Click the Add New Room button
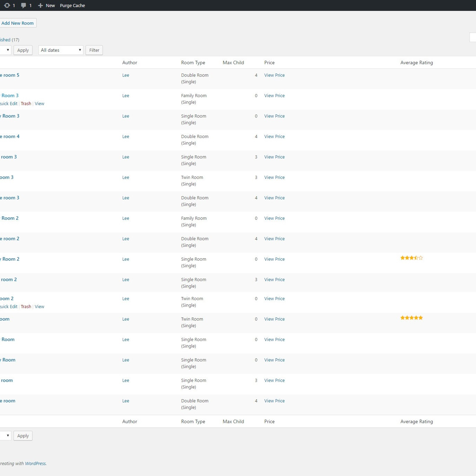This screenshot has height=476, width=476. [18, 23]
